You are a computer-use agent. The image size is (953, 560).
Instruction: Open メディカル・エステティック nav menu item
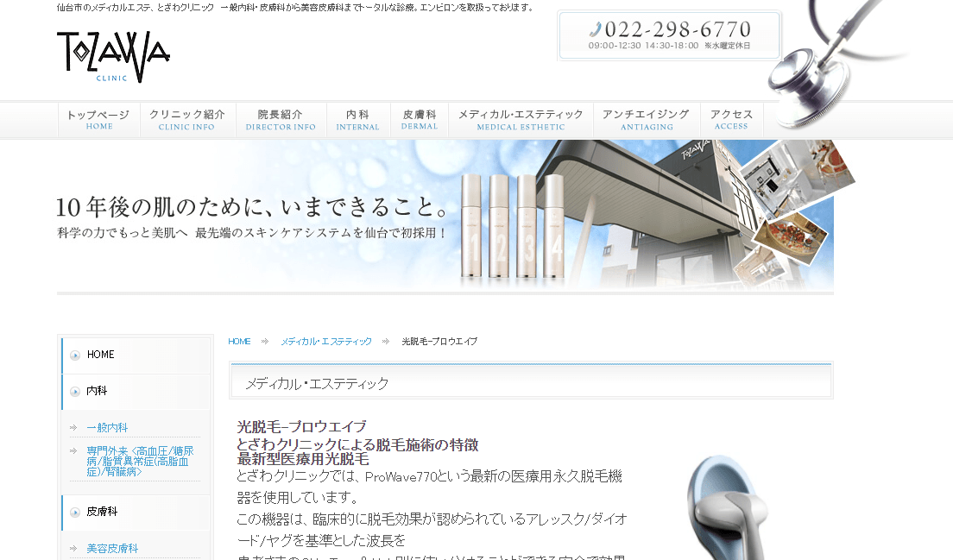521,120
